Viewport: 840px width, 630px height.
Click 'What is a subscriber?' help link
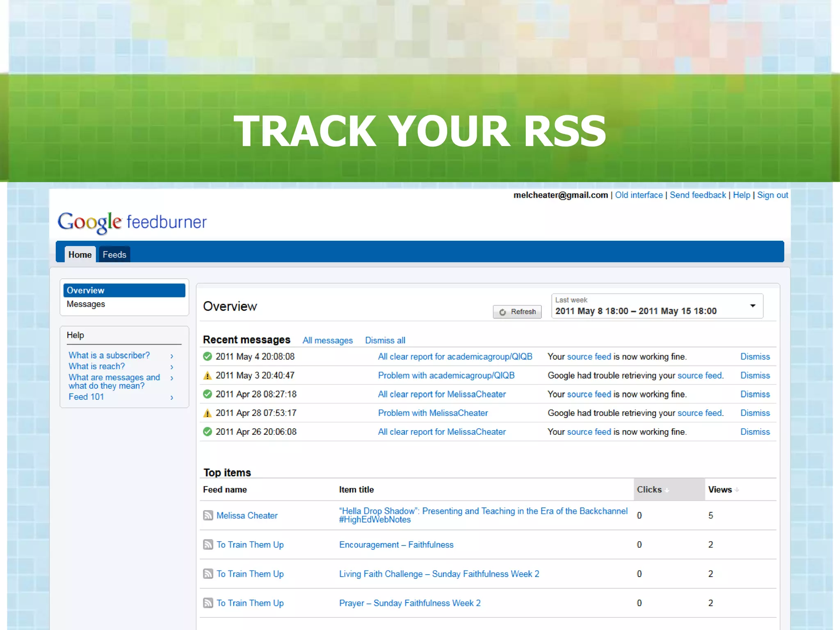[x=109, y=355]
